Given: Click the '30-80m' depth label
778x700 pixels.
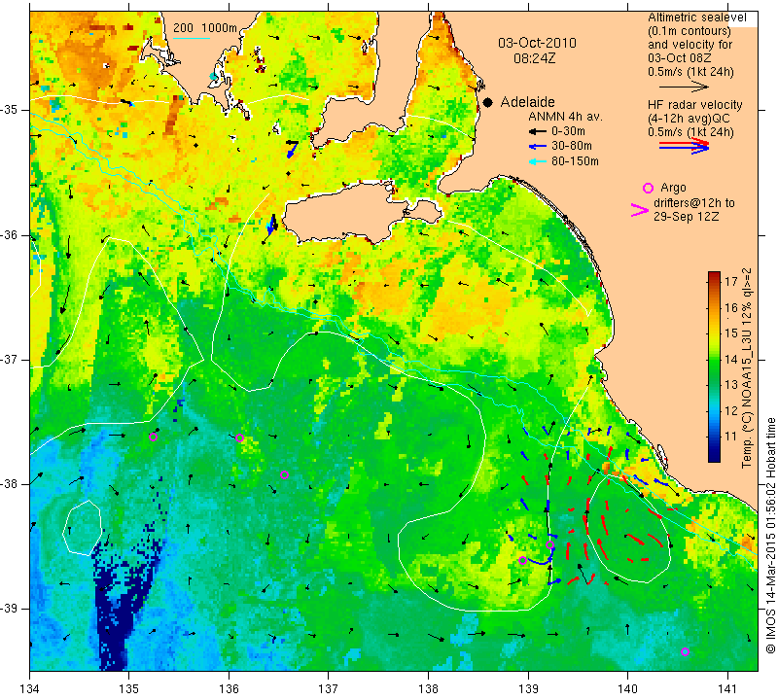Looking at the screenshot, I should [572, 146].
